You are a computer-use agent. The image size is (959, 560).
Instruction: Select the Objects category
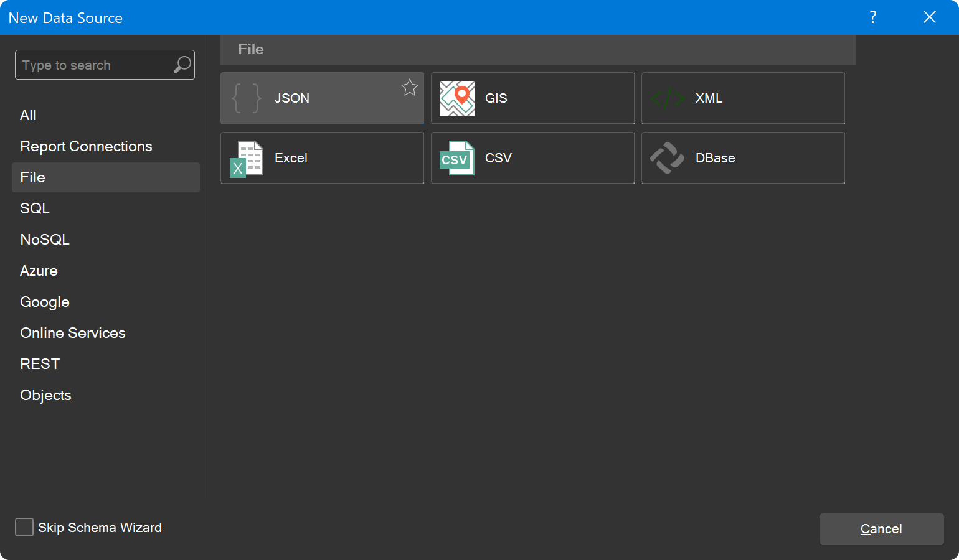pos(106,395)
